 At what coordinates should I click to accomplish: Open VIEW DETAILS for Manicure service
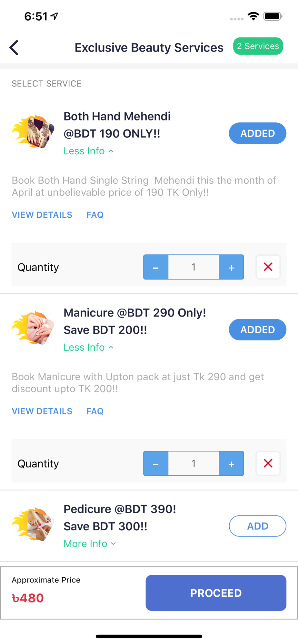click(42, 411)
